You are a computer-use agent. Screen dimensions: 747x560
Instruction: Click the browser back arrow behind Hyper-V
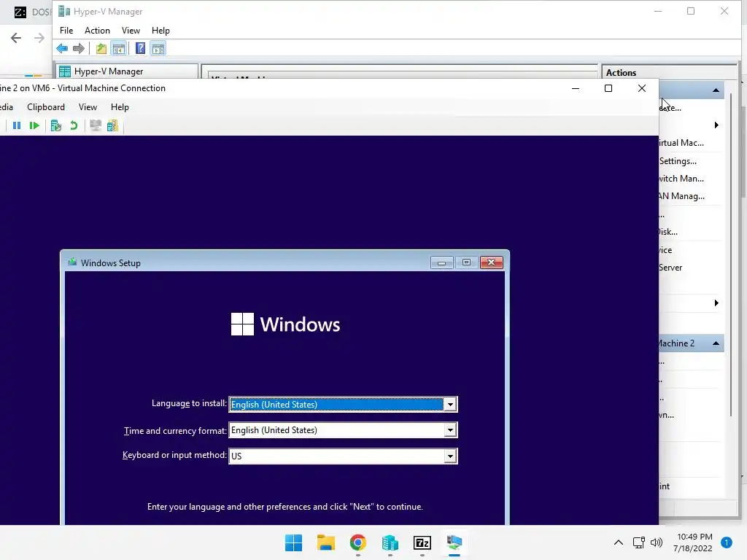16,38
